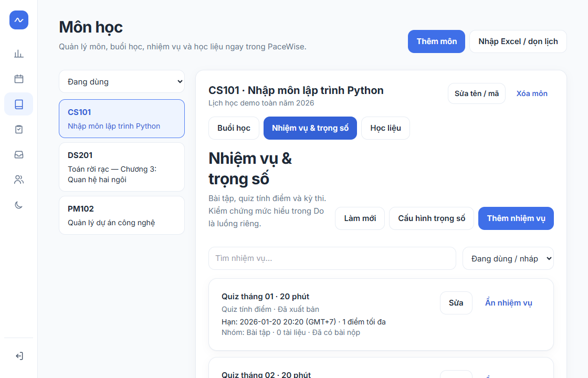Open the 'Đang dùng' course filter dropdown
588x378 pixels.
point(122,81)
